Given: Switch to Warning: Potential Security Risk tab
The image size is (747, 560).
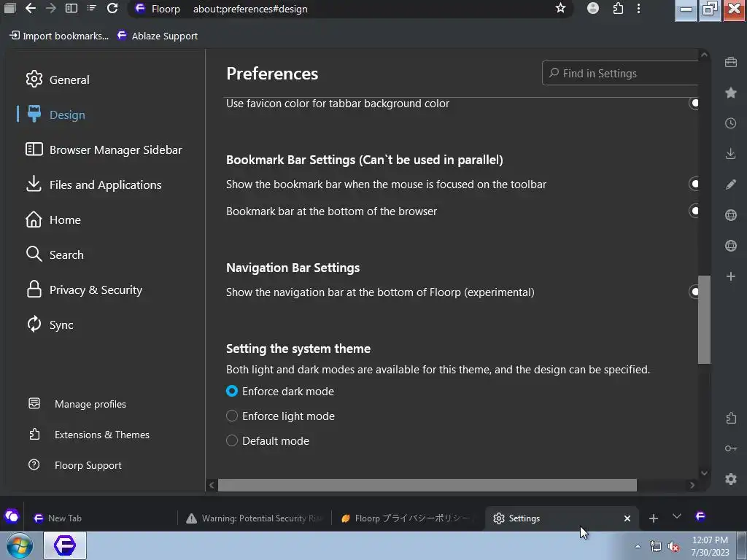Looking at the screenshot, I should click(255, 518).
